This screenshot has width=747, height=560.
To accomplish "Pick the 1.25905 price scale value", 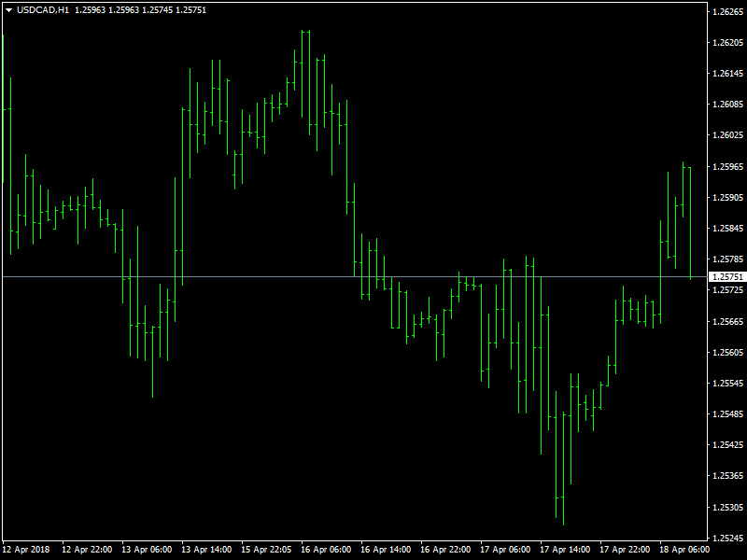I will pos(727,198).
